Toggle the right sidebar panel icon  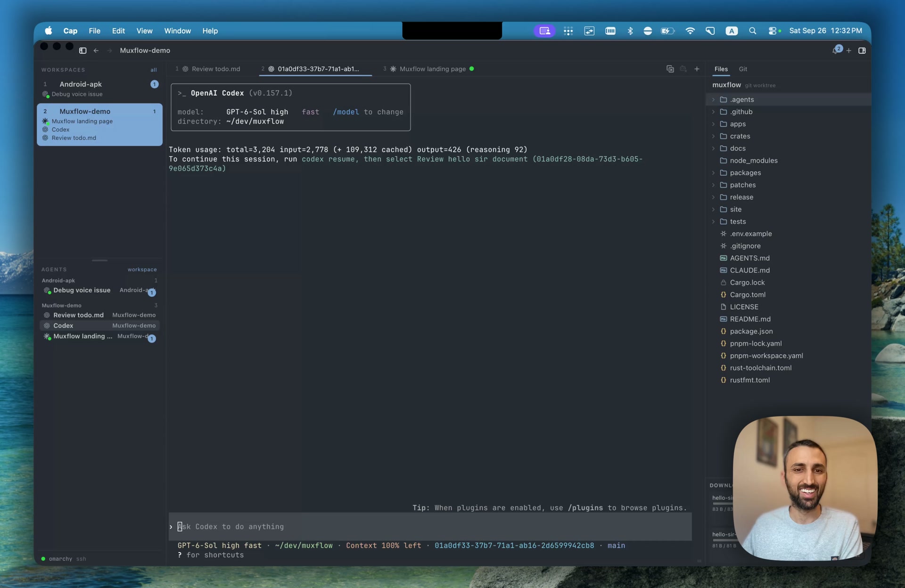862,50
